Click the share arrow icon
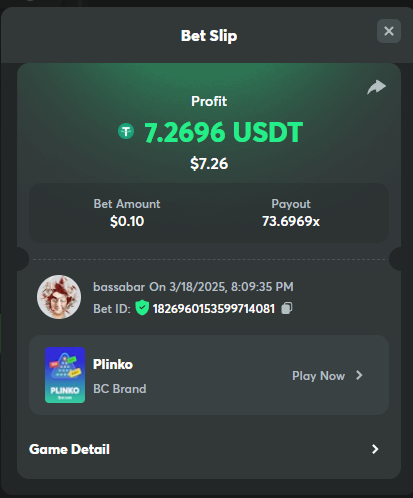This screenshot has height=498, width=413. pyautogui.click(x=377, y=87)
